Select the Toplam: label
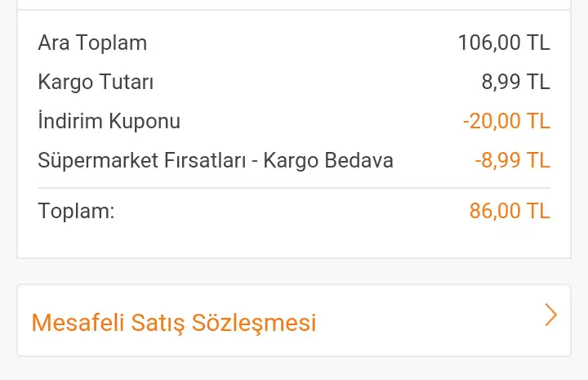The width and height of the screenshot is (588, 380). pos(76,211)
